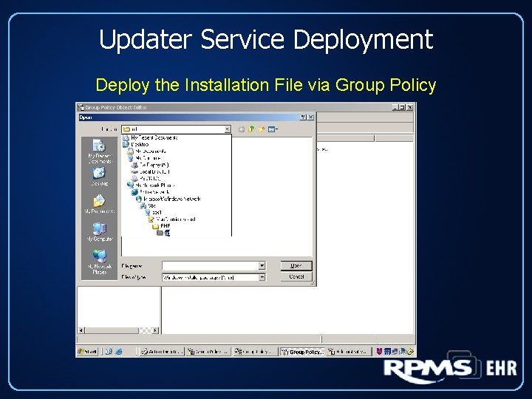
Task: Open My Network Places in places bar
Action: tap(100, 262)
